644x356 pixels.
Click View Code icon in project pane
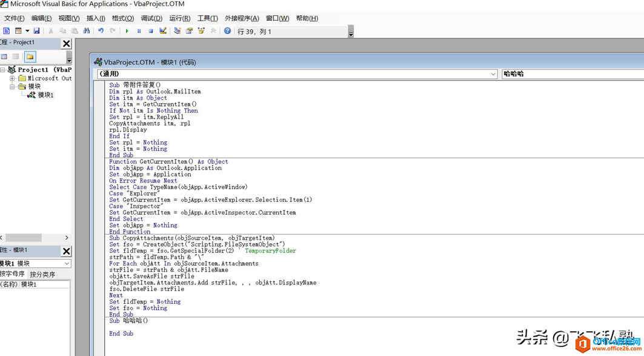pyautogui.click(x=4, y=57)
